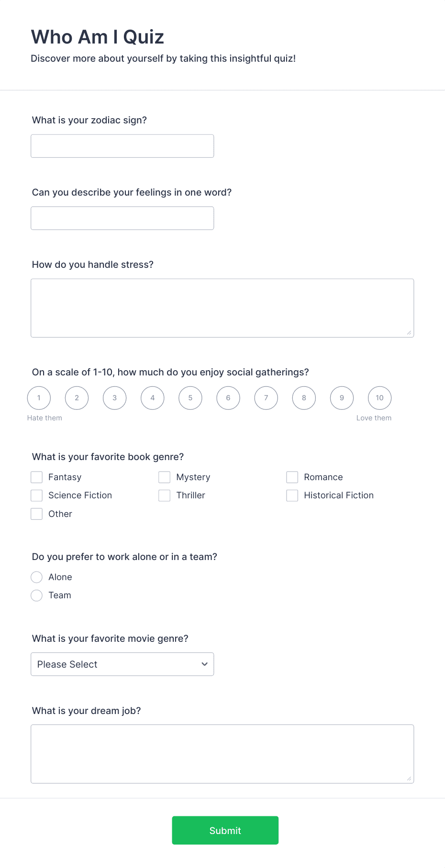Viewport: 445px width, 868px height.
Task: Select rating 1 for social gatherings
Action: (x=39, y=398)
